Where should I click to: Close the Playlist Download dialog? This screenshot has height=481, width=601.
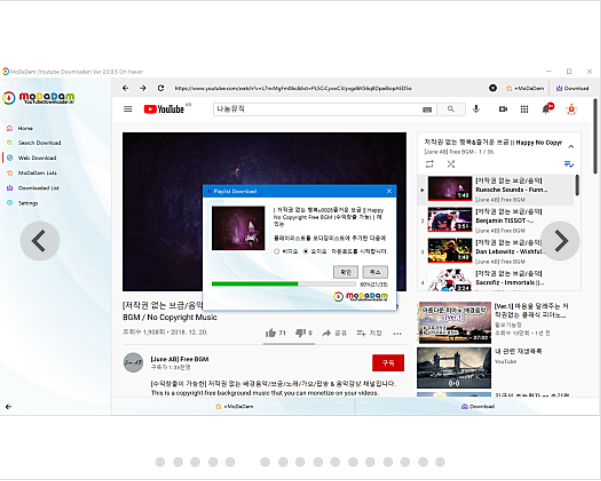click(x=389, y=191)
